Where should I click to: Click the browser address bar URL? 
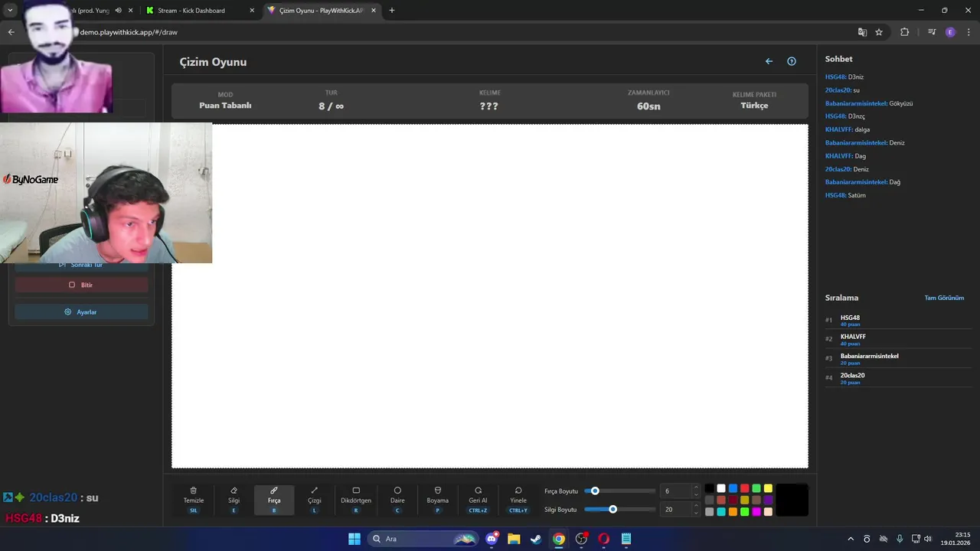(x=129, y=32)
